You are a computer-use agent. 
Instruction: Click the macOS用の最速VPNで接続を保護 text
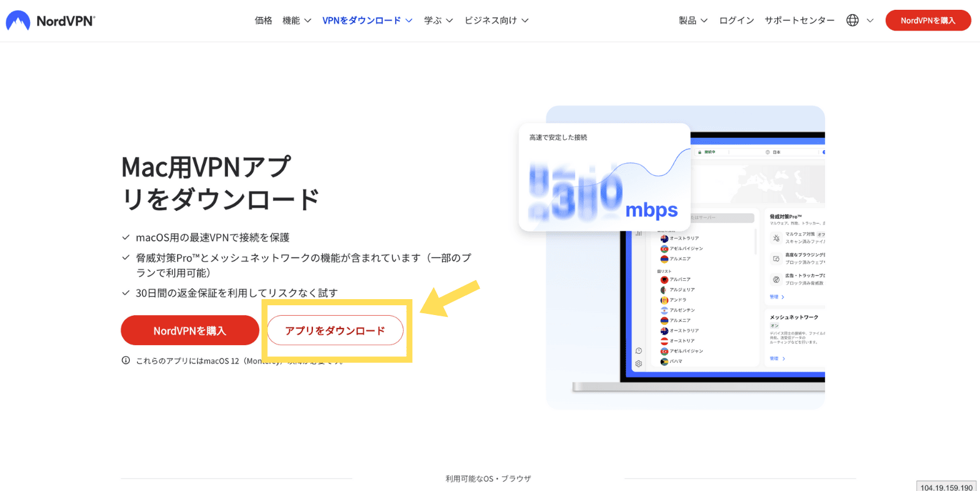213,237
